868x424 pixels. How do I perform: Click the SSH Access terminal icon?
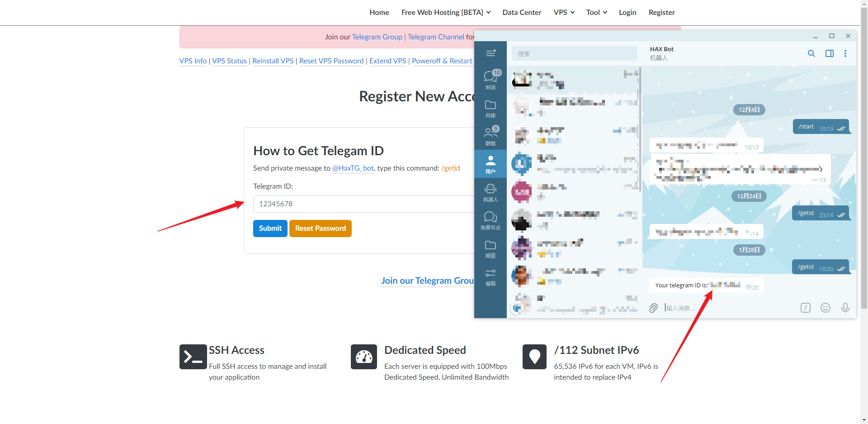193,357
